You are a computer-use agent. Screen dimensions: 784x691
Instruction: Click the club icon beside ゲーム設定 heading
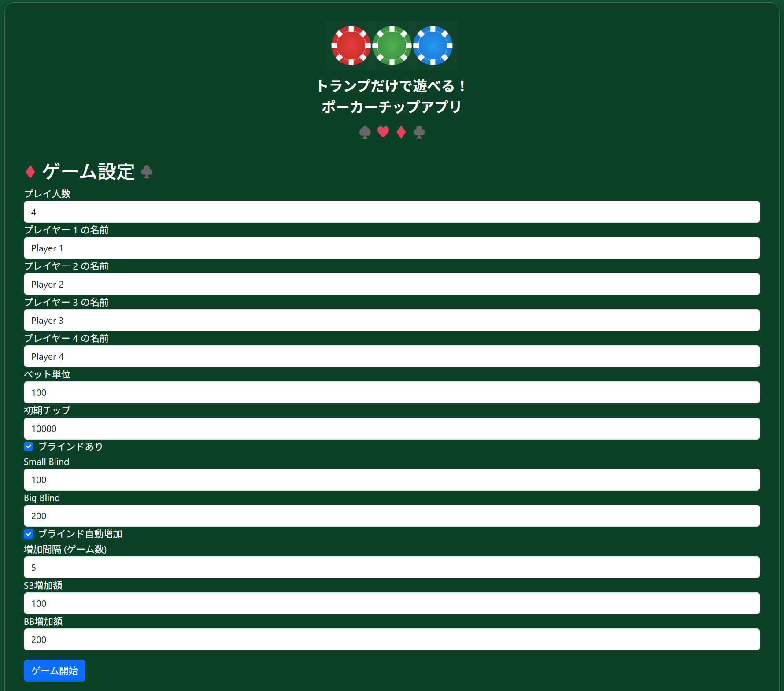pos(147,172)
